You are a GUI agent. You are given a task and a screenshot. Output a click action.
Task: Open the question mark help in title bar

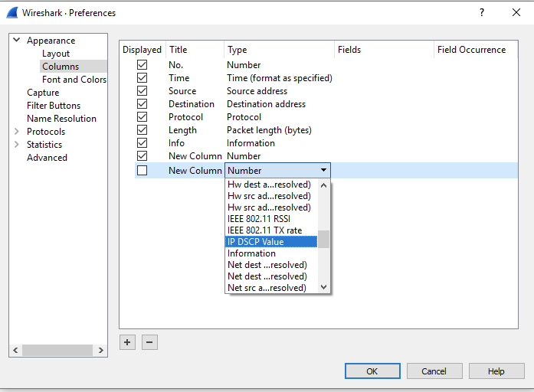(x=482, y=12)
